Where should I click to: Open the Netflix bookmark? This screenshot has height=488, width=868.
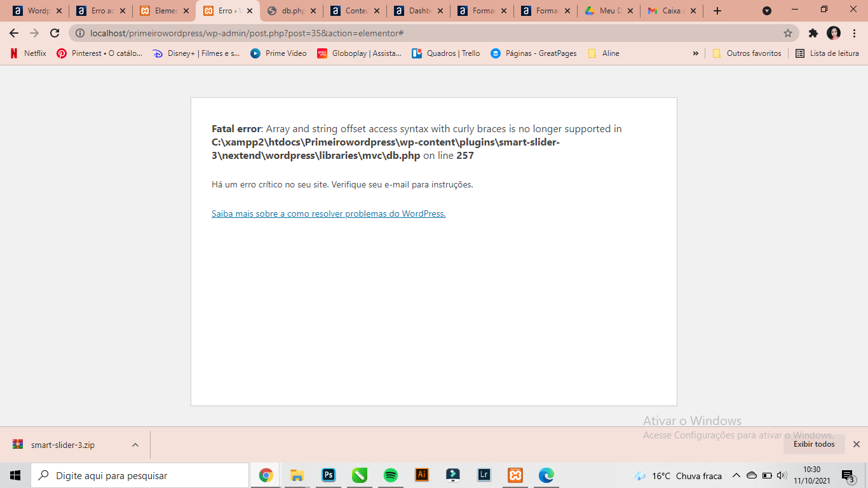click(29, 53)
